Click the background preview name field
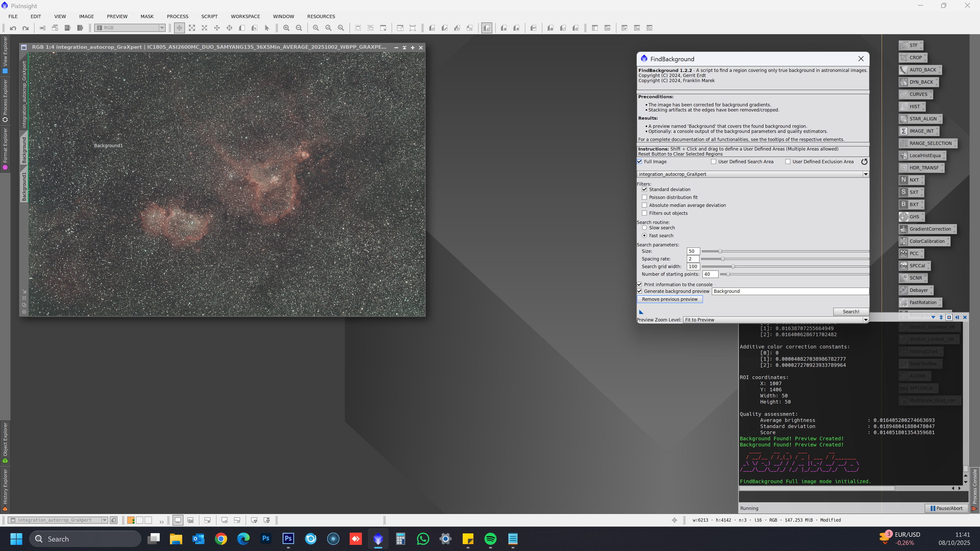This screenshot has width=980, height=551. 790,291
